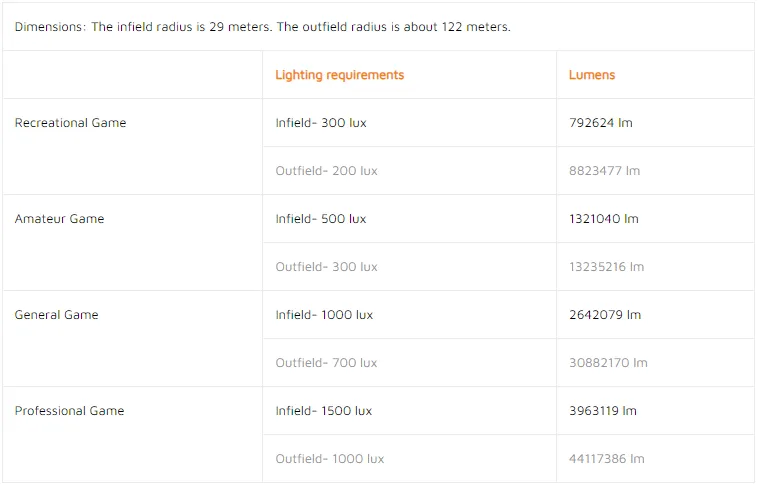Viewport: 759px width, 487px height.
Task: Click the 792624 lm value
Action: [601, 123]
